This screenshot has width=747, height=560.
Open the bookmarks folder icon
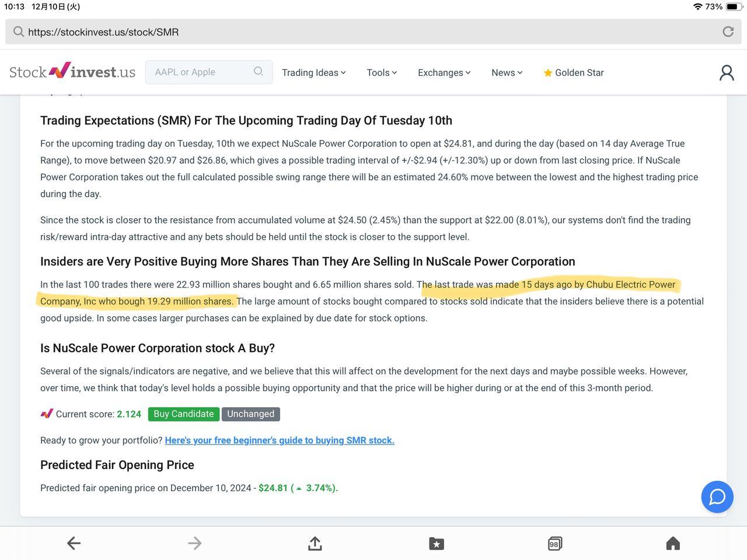[436, 544]
